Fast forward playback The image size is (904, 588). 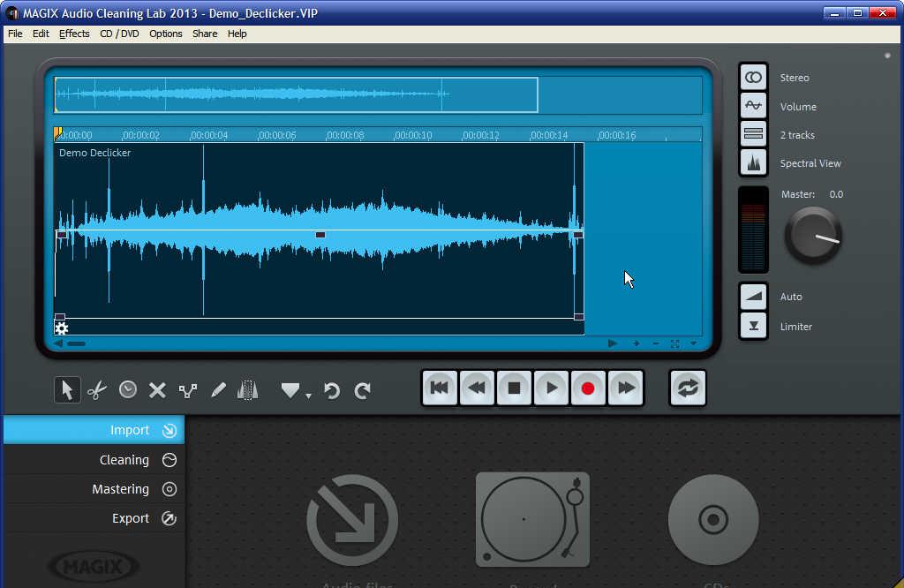coord(626,388)
